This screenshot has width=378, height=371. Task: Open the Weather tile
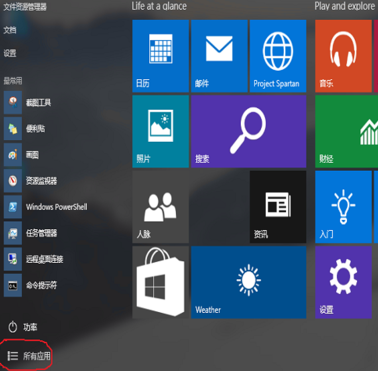click(249, 282)
